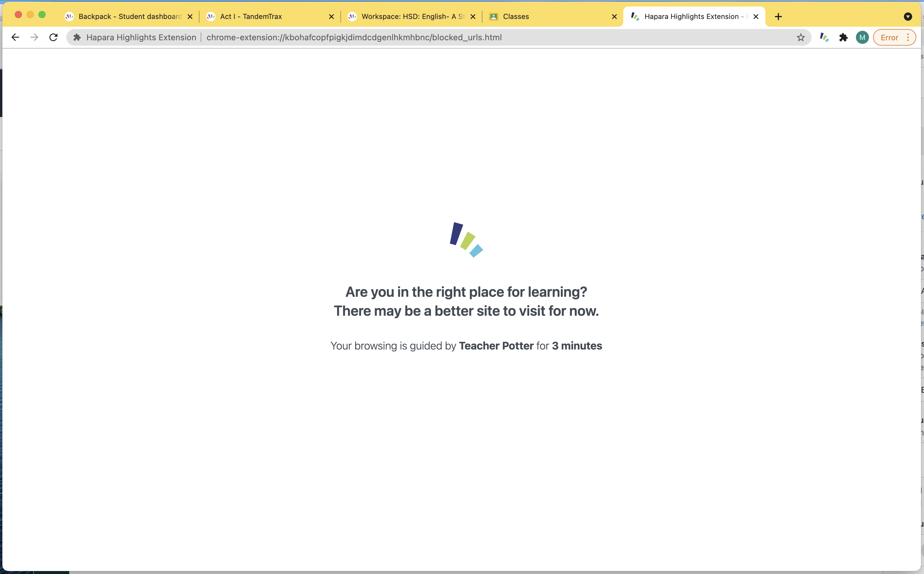Image resolution: width=924 pixels, height=574 pixels.
Task: Select the Hapara Highlights Extension tab
Action: tap(694, 16)
